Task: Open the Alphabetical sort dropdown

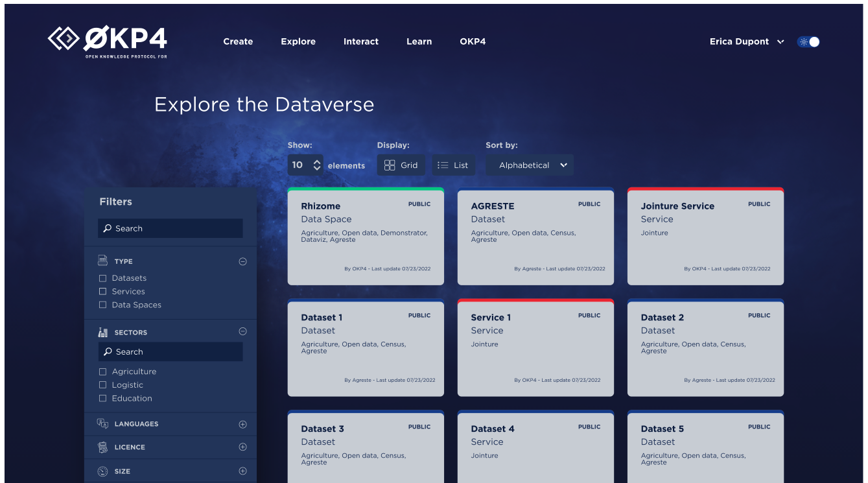Action: [x=529, y=165]
